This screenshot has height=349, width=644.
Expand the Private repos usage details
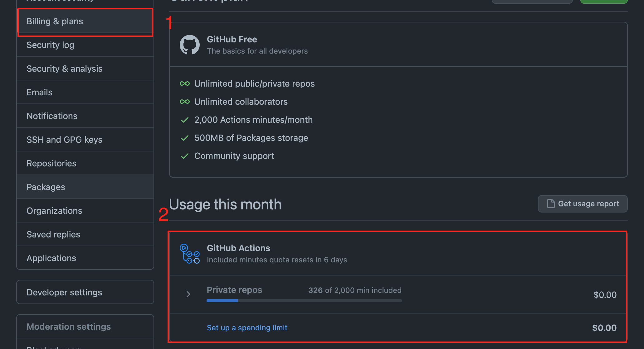pos(188,294)
